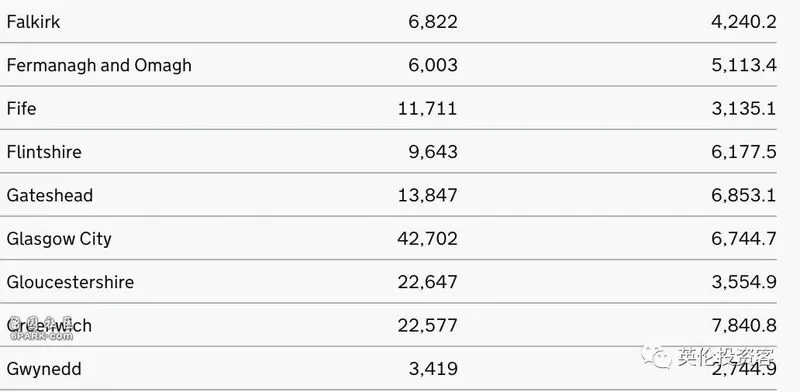The image size is (800, 392).
Task: Select the 6,822 value for Falkirk
Action: [433, 22]
